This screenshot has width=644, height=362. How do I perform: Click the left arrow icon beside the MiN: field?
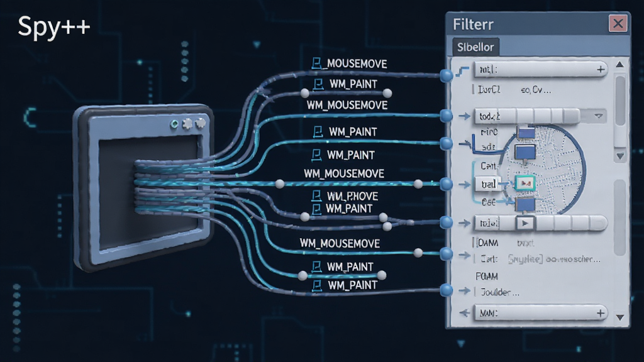(x=464, y=313)
